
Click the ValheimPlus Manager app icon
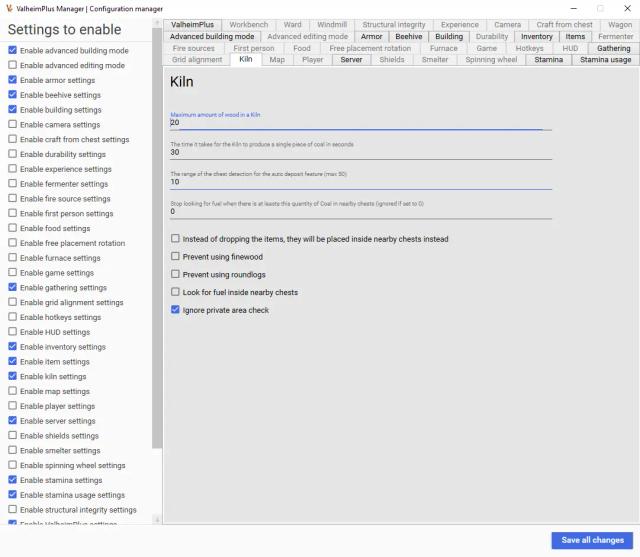pos(9,8)
